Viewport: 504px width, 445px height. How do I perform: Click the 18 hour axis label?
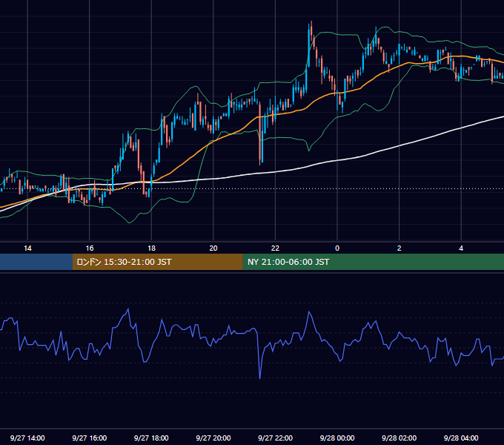point(151,248)
